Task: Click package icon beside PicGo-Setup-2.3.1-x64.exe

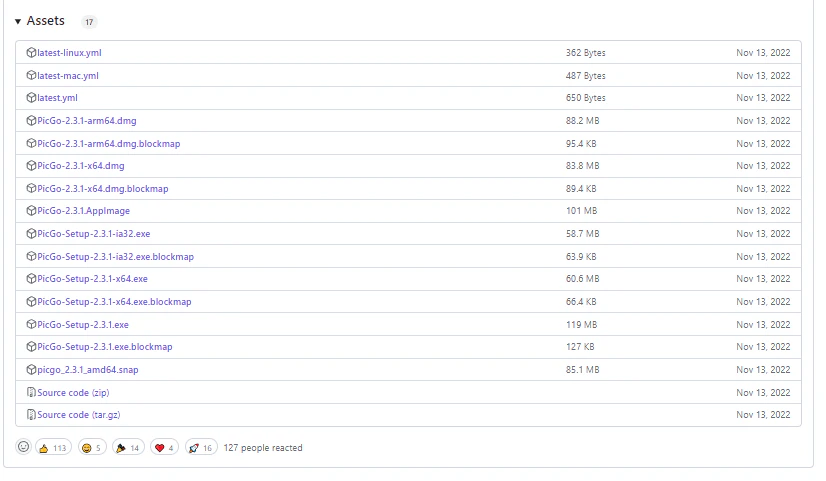Action: point(31,279)
